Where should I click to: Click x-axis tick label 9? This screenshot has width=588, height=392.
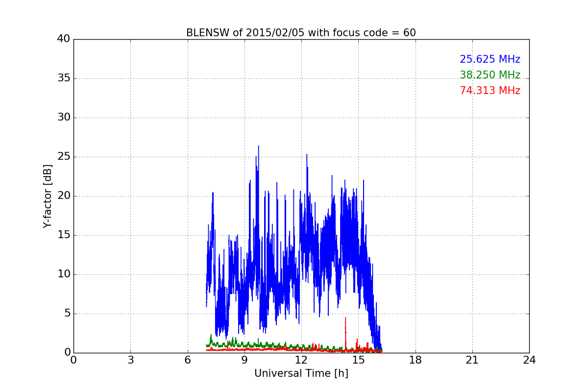[x=245, y=360]
